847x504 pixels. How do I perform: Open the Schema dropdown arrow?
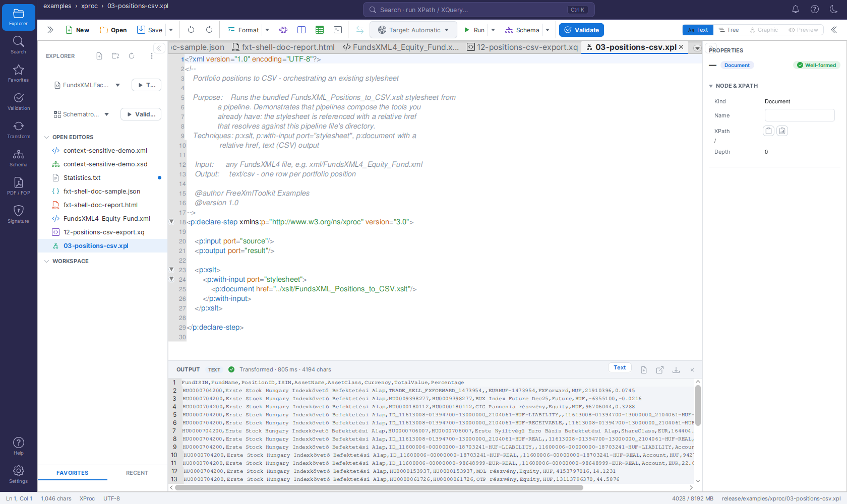point(548,30)
